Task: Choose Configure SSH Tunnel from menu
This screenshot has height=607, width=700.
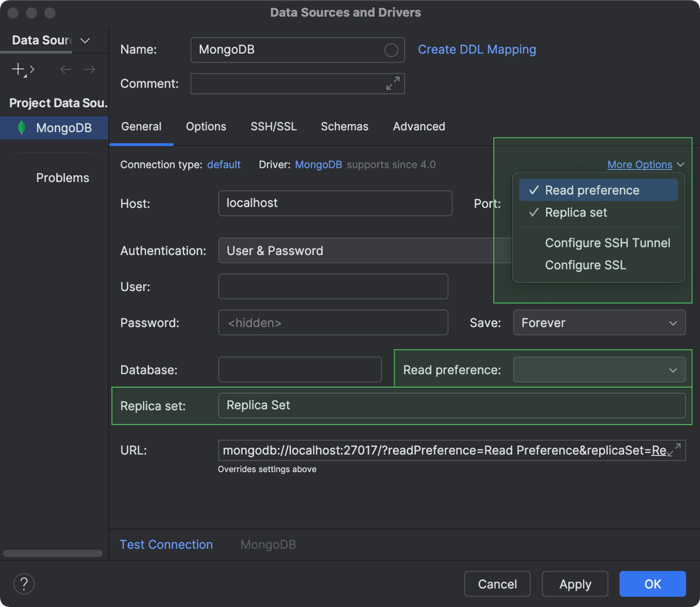Action: (607, 243)
